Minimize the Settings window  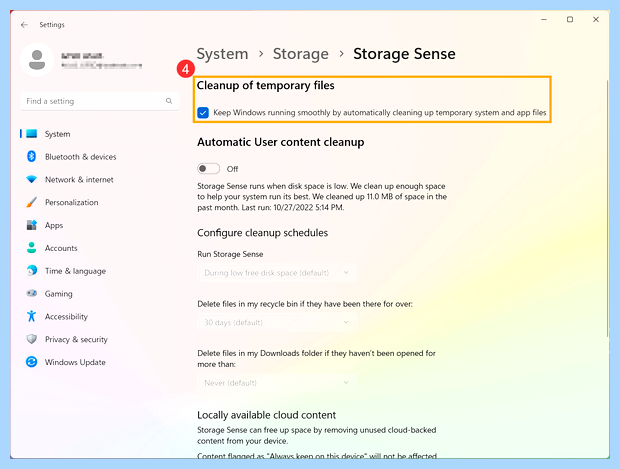tap(544, 19)
